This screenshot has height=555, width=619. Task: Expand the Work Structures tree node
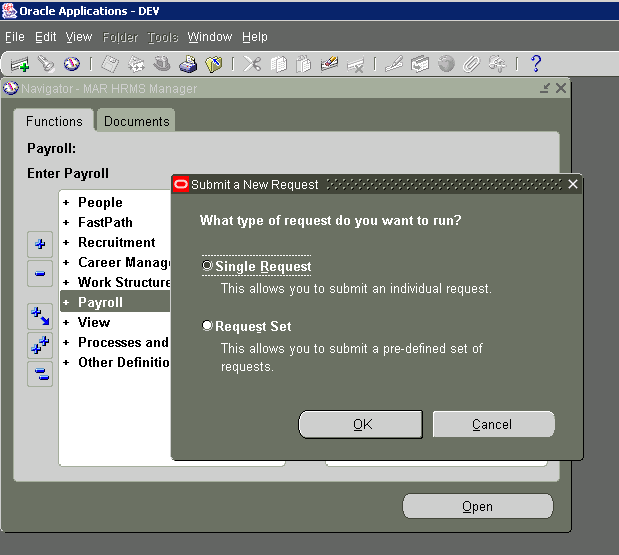66,283
